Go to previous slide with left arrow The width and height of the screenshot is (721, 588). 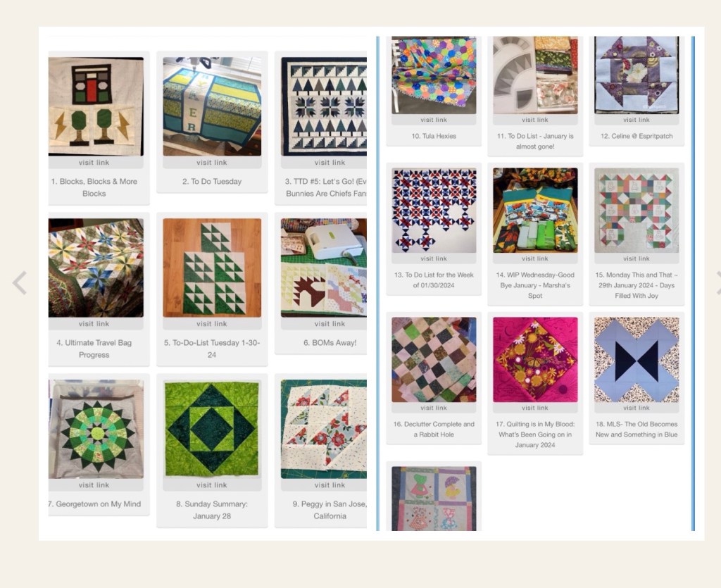coord(19,283)
